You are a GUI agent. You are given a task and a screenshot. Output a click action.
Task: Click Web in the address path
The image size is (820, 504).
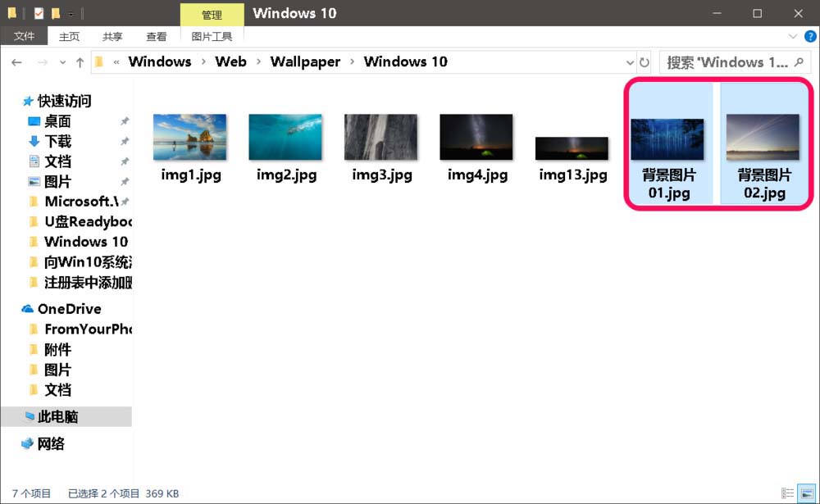click(230, 61)
